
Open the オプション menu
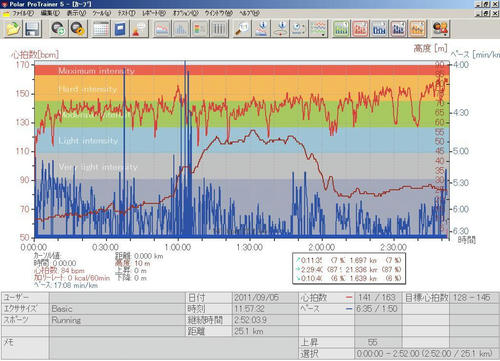click(x=185, y=13)
